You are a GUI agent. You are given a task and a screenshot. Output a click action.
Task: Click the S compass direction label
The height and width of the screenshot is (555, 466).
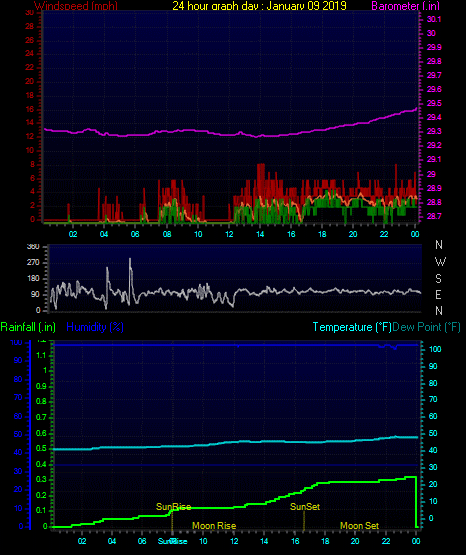click(x=438, y=279)
